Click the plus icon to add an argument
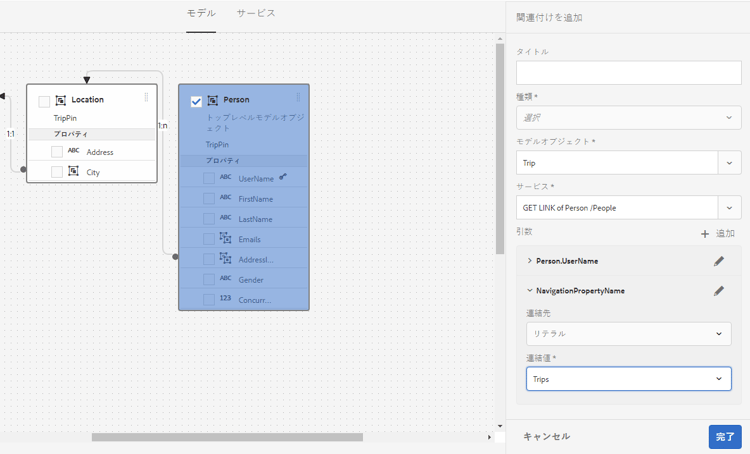Screen dimensions: 750x454 point(705,233)
